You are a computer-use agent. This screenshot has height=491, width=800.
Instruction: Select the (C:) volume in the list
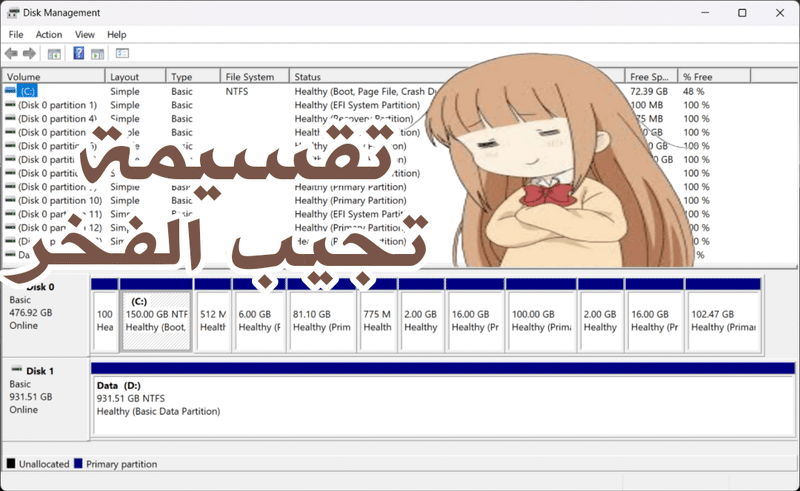(x=28, y=91)
